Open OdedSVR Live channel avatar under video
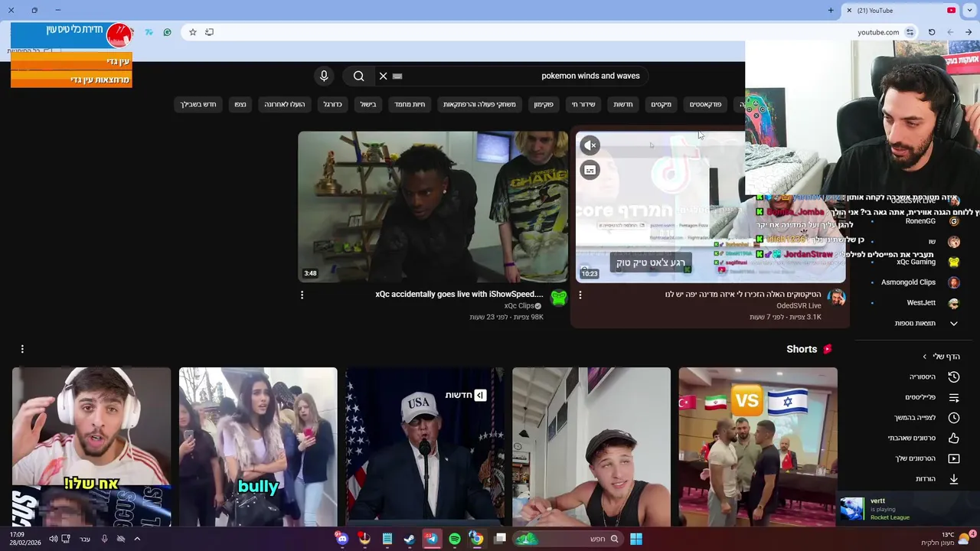Image resolution: width=980 pixels, height=551 pixels. click(x=836, y=298)
